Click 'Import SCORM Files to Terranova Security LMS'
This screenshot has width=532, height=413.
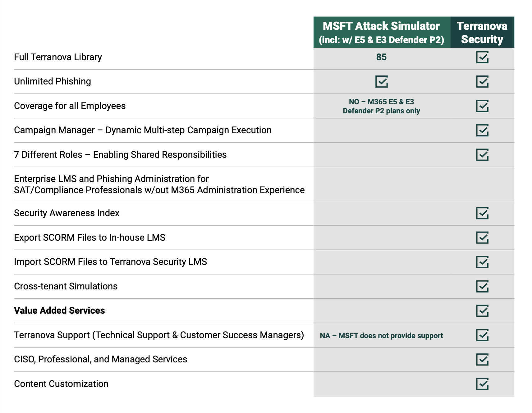click(111, 262)
